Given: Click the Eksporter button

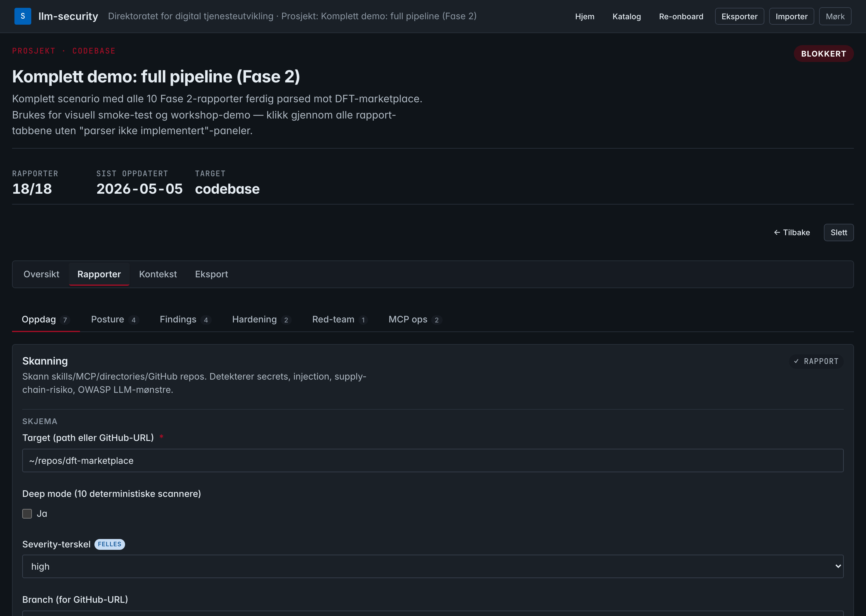Looking at the screenshot, I should [739, 16].
